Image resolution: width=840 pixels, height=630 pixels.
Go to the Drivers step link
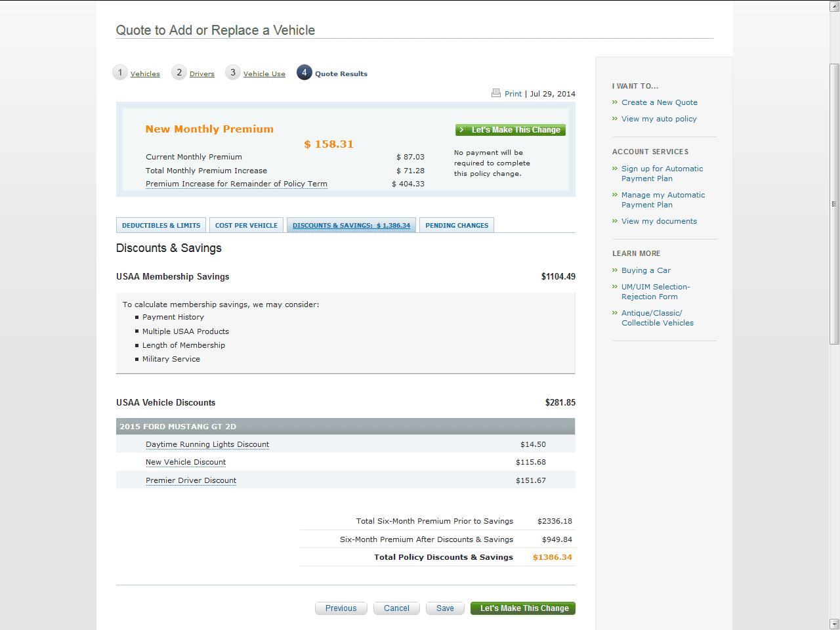click(202, 74)
